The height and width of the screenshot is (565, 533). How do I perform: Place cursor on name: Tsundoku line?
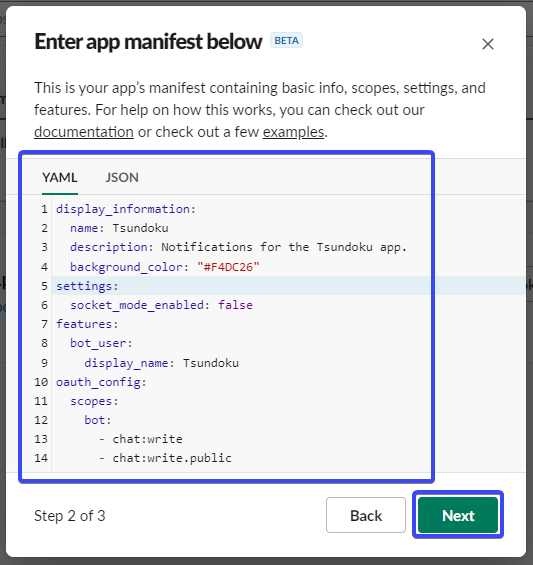tap(119, 228)
